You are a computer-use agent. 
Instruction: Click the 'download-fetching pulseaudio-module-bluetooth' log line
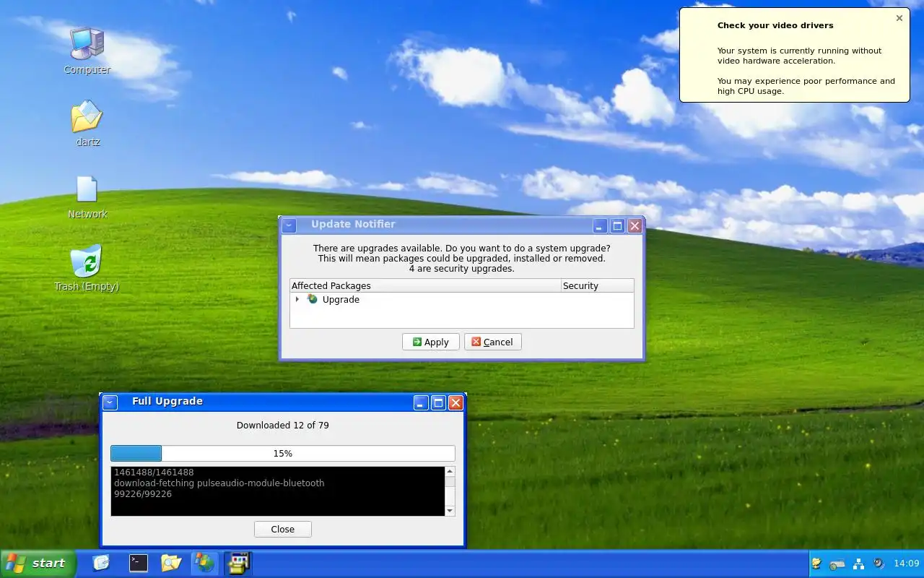pyautogui.click(x=219, y=483)
